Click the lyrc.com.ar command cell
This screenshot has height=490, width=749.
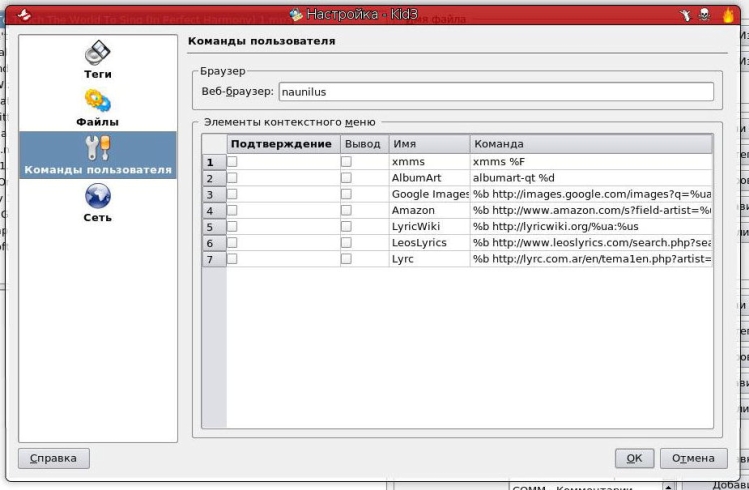tap(591, 259)
